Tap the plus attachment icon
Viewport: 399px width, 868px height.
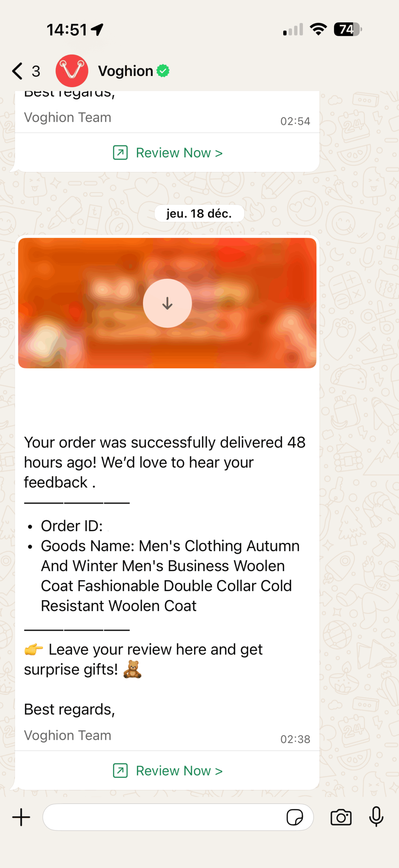pos(21,817)
